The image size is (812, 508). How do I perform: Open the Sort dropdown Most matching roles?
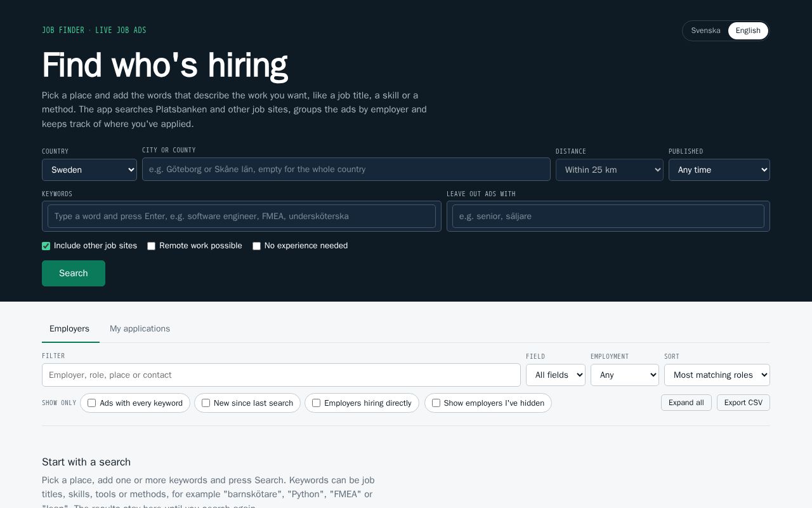tap(717, 375)
